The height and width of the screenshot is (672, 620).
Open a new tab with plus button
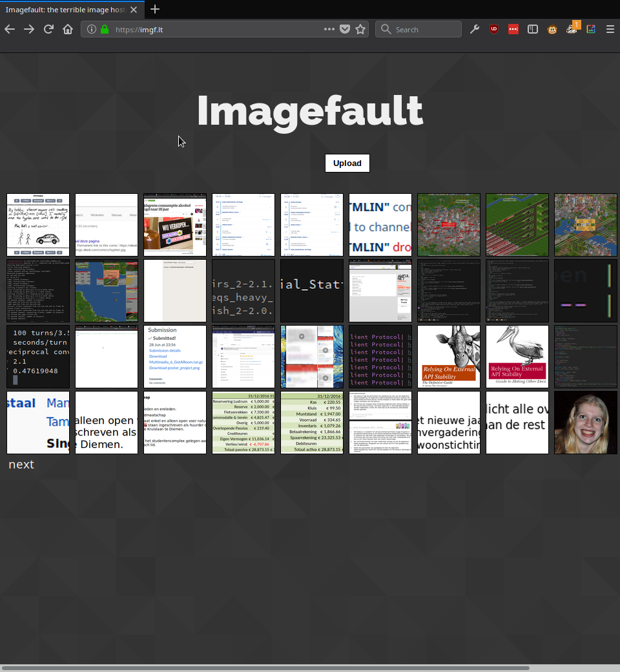(x=155, y=9)
